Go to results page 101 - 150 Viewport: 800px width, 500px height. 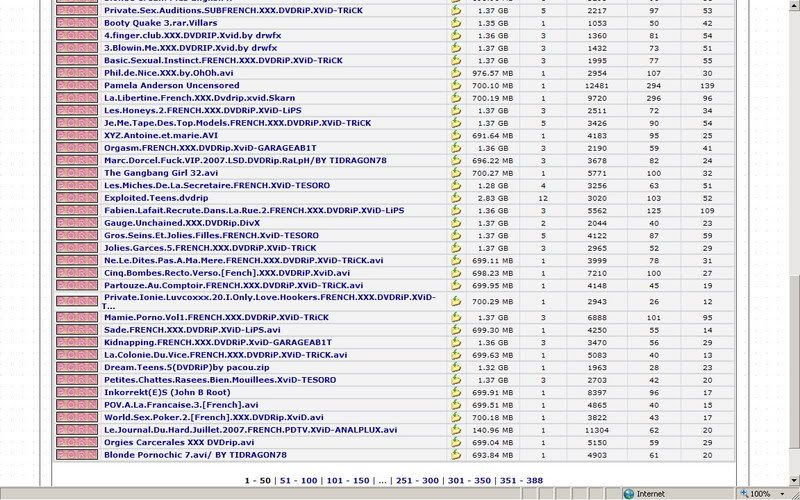(x=348, y=481)
